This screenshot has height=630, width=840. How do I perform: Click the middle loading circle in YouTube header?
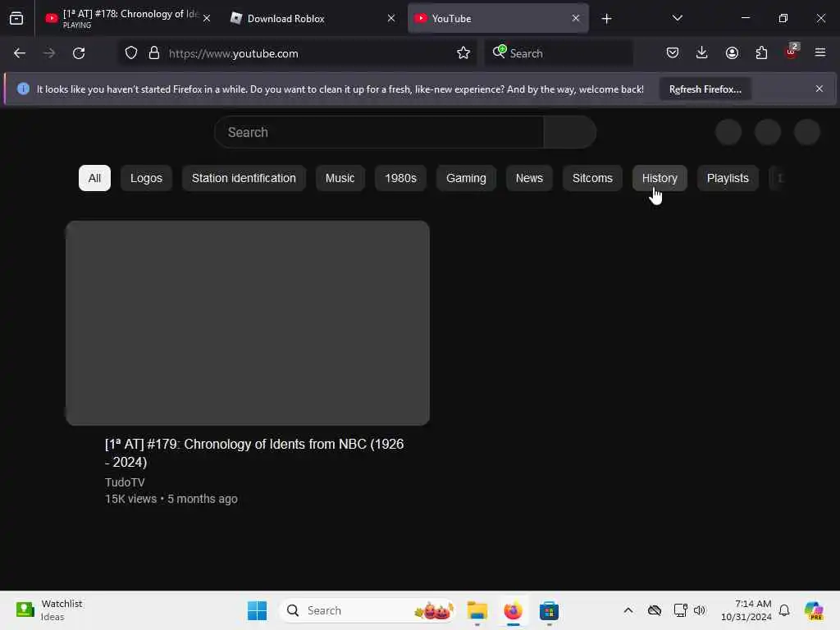coord(768,132)
